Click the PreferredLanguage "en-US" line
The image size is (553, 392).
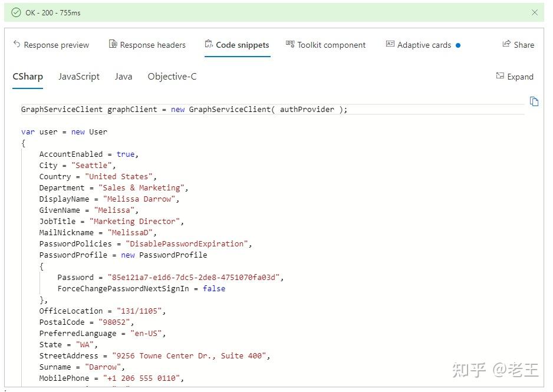pos(102,334)
